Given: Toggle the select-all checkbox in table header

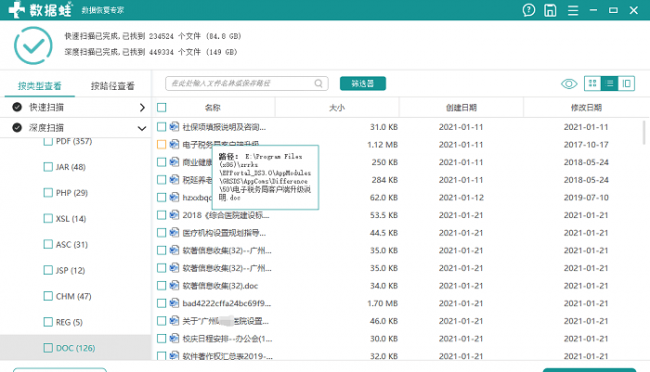Looking at the screenshot, I should pyautogui.click(x=162, y=107).
